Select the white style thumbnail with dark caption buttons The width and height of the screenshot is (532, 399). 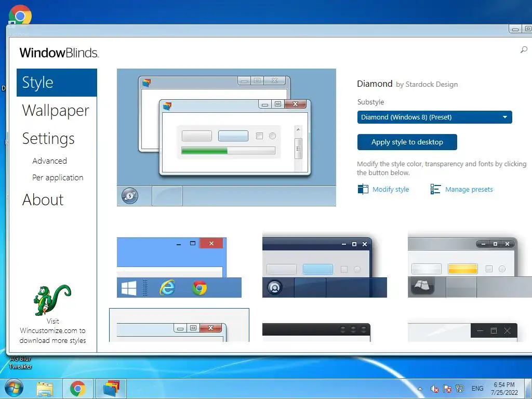[462, 332]
